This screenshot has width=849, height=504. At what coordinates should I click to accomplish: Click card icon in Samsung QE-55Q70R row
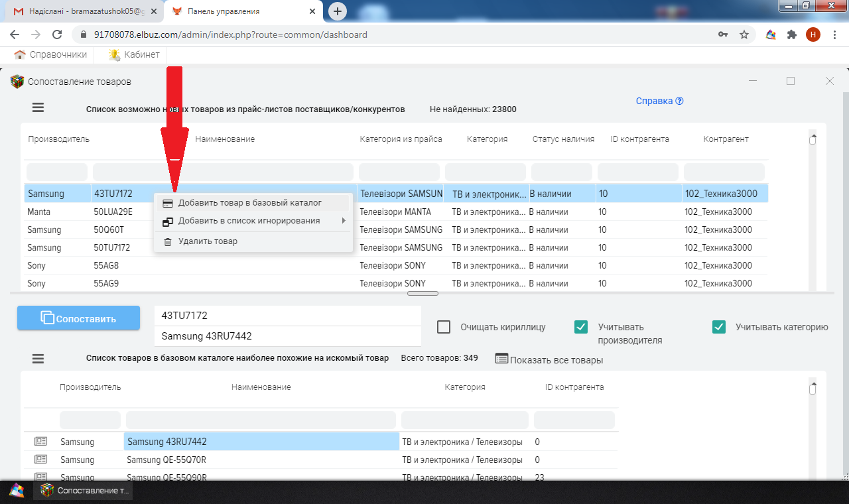coord(40,459)
